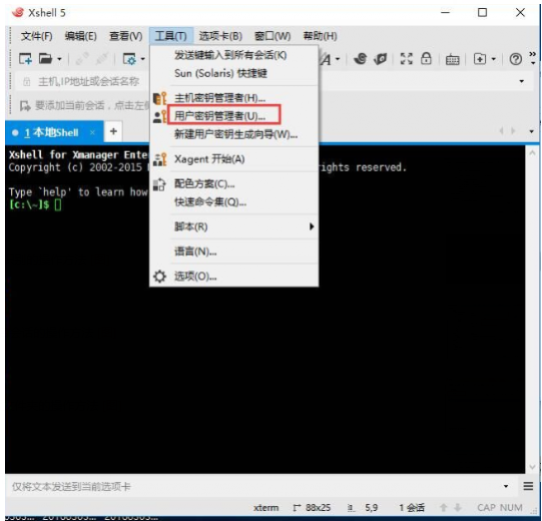Start Xagent 开始(A) entry
542x521 pixels.
(x=234, y=159)
